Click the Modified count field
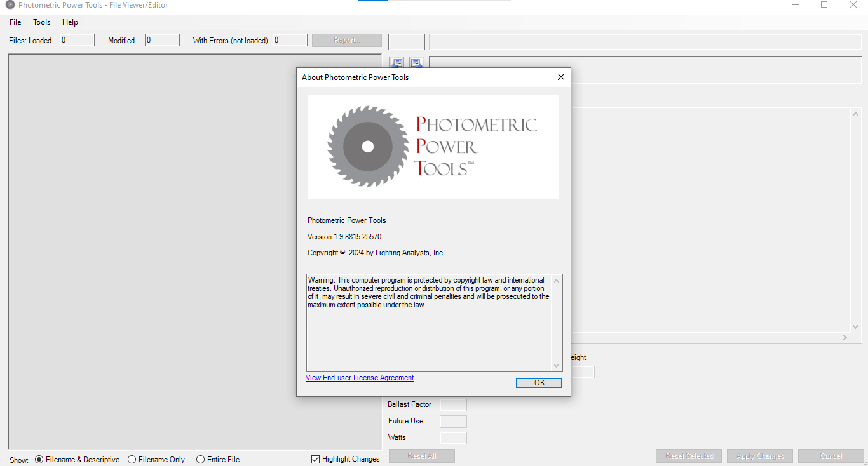Image resolution: width=868 pixels, height=466 pixels. tap(162, 40)
